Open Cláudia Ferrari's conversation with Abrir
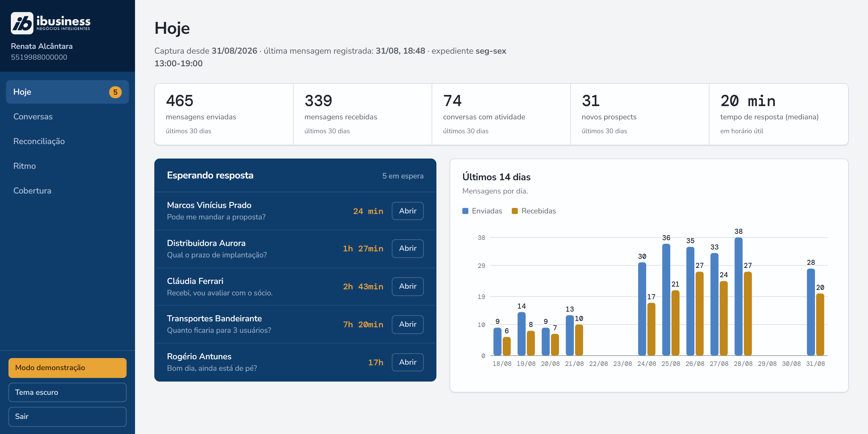The height and width of the screenshot is (434, 868). [x=407, y=286]
